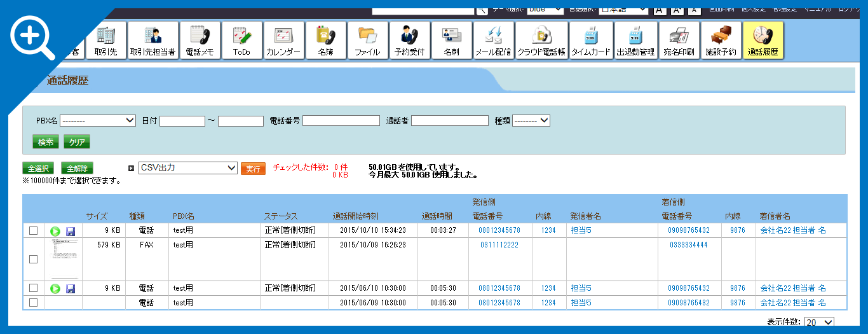
Task: Expand the PBX名 dropdown
Action: [98, 120]
